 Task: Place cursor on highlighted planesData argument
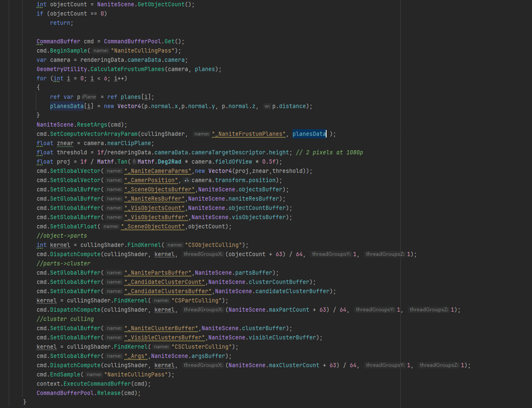pos(309,134)
